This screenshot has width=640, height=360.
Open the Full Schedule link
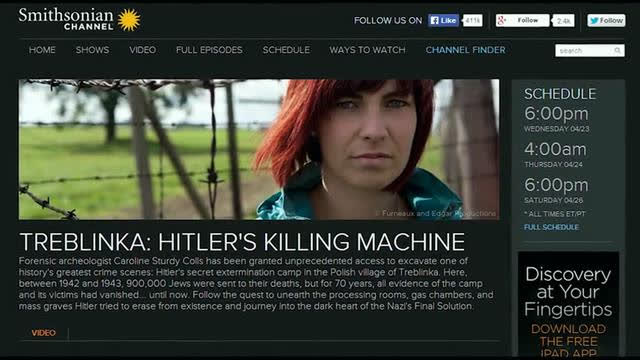pos(551,227)
